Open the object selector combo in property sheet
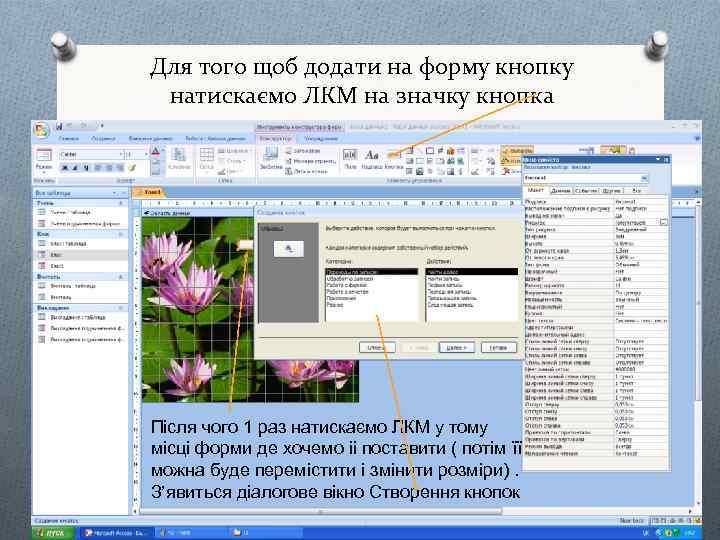 (x=586, y=178)
